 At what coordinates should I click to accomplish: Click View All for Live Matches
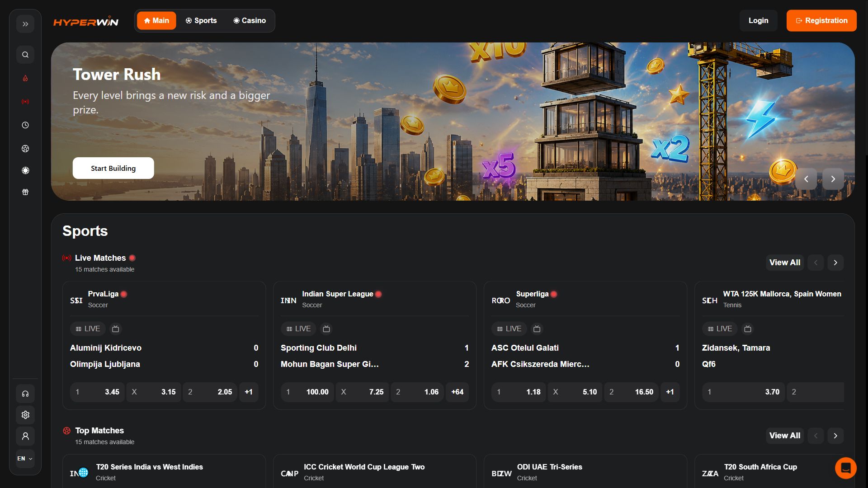785,263
